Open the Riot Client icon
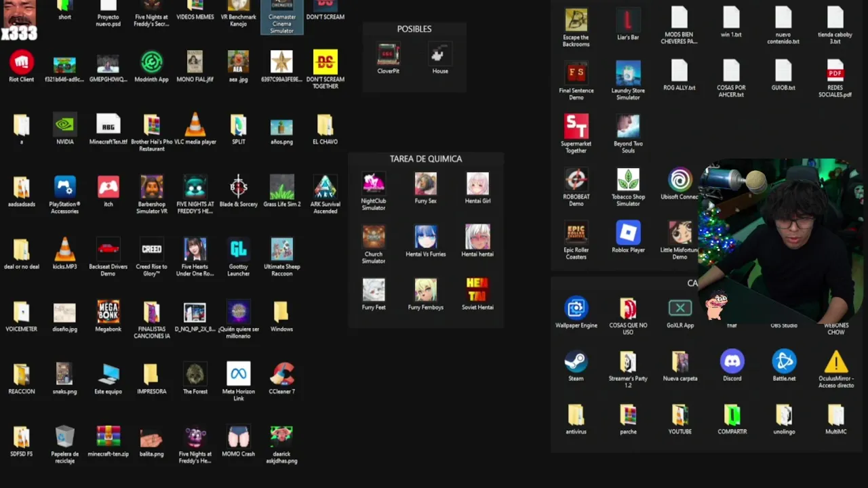 tap(21, 63)
